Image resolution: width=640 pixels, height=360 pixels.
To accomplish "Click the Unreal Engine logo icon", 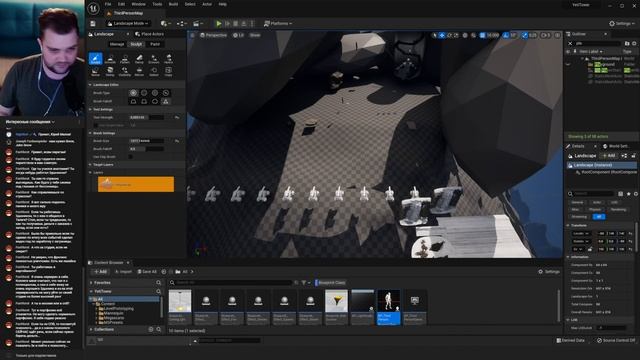I will click(x=93, y=8).
